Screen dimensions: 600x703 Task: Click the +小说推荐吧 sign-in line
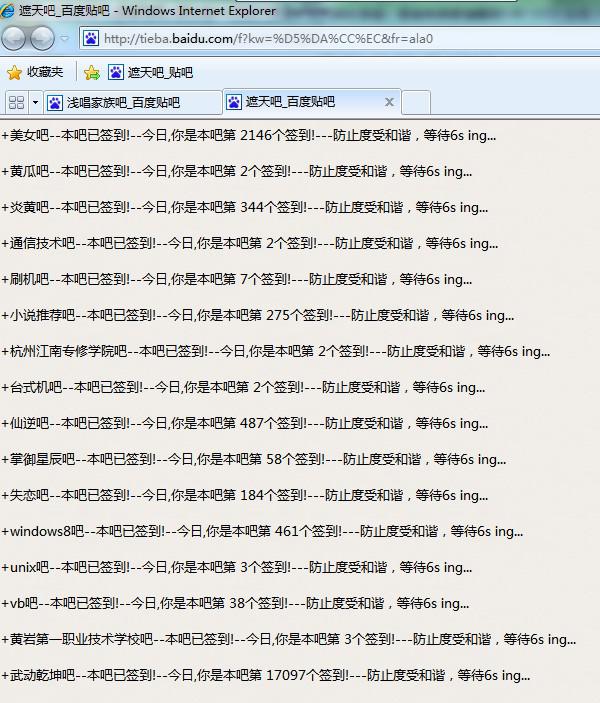point(257,315)
